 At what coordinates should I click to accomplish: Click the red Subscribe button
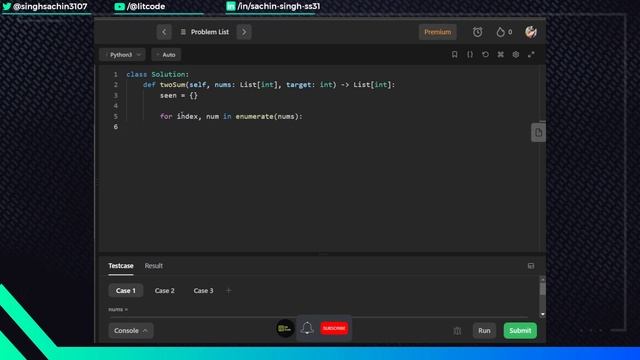[x=334, y=328]
